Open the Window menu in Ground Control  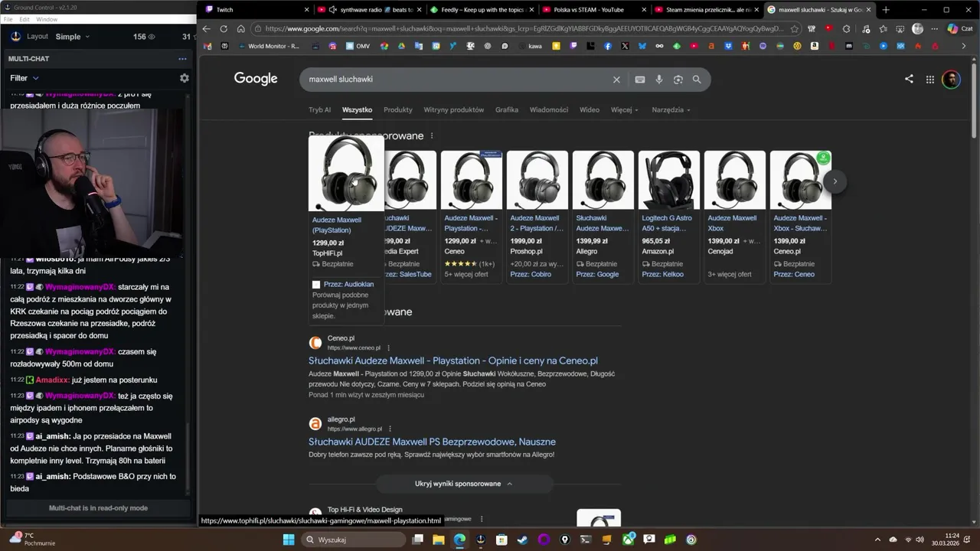pyautogui.click(x=47, y=19)
